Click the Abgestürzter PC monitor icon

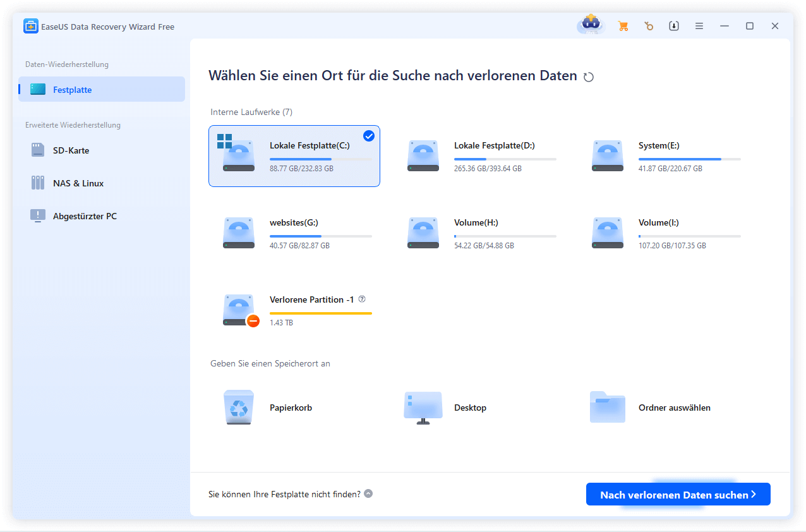(x=38, y=216)
